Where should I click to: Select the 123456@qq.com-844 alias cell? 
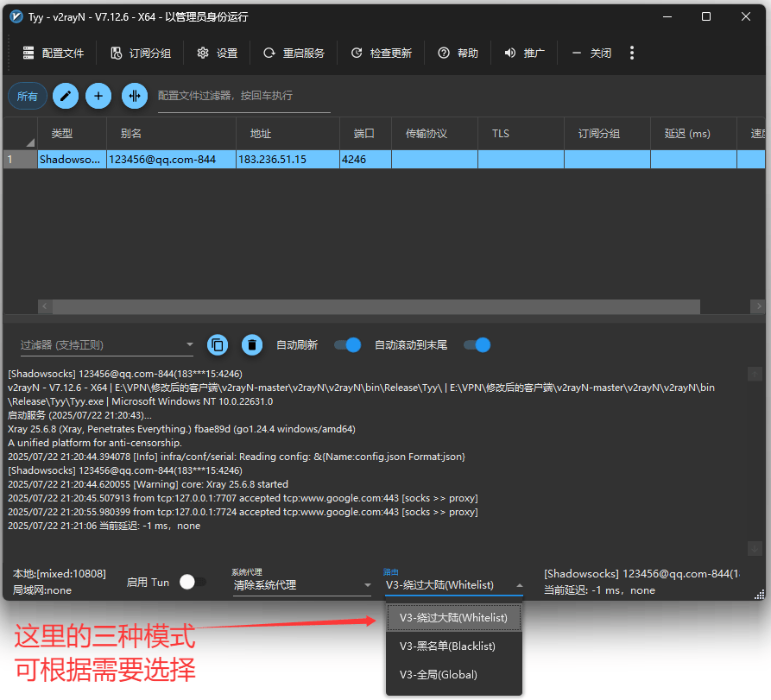coord(171,160)
